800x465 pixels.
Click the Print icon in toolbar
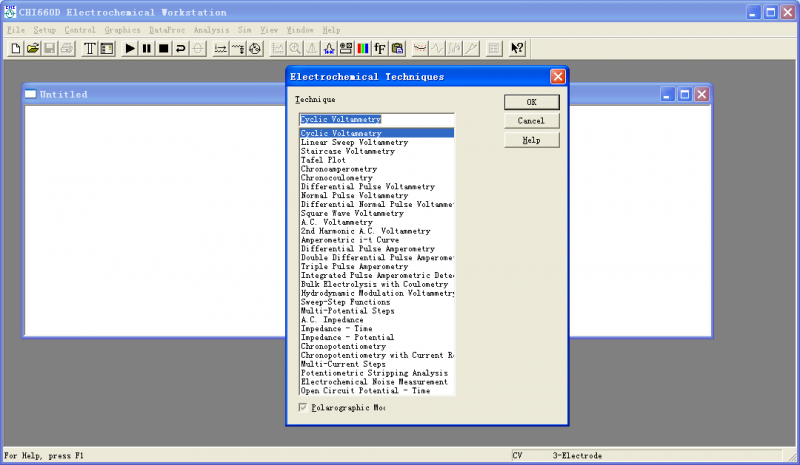66,48
